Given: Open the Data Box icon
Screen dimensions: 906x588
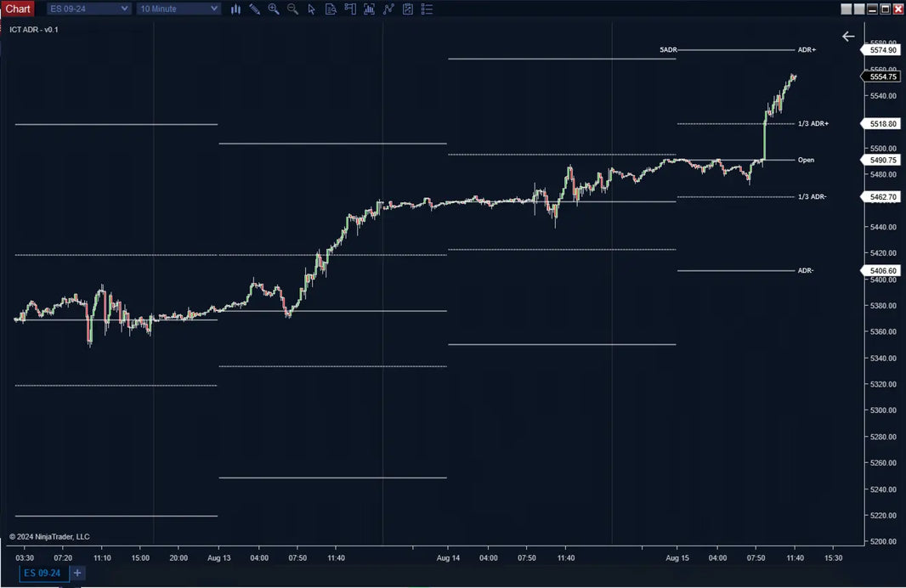Looking at the screenshot, I should coord(331,8).
